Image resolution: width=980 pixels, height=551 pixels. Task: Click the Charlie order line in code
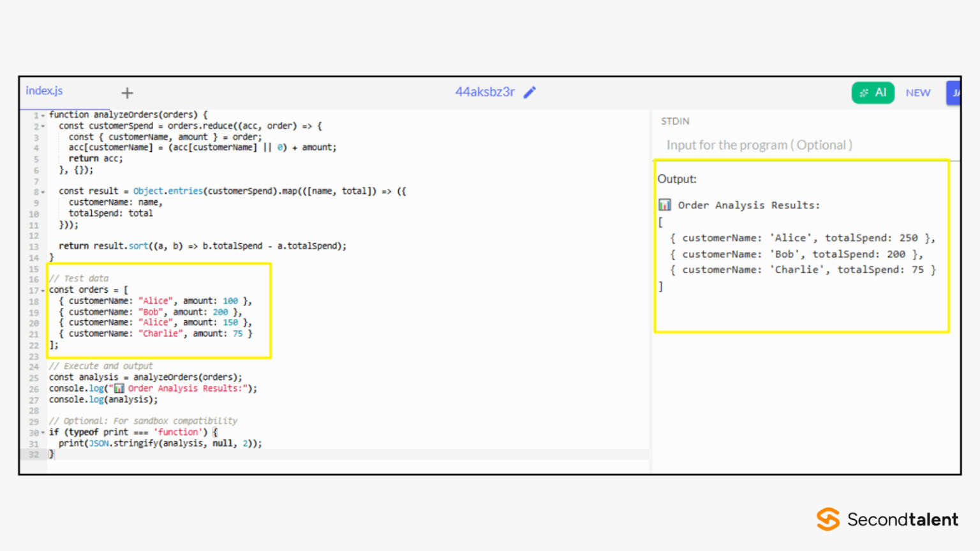[156, 334]
